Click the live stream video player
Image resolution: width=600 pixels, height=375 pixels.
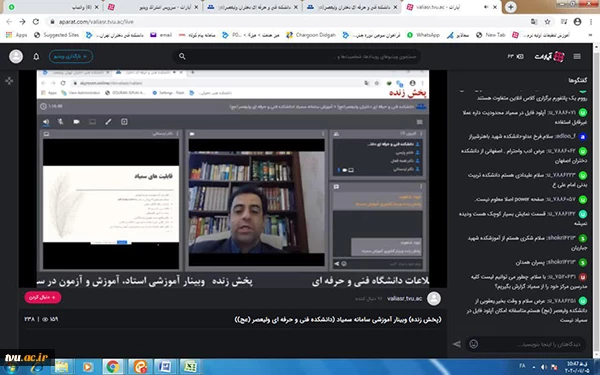click(x=233, y=179)
